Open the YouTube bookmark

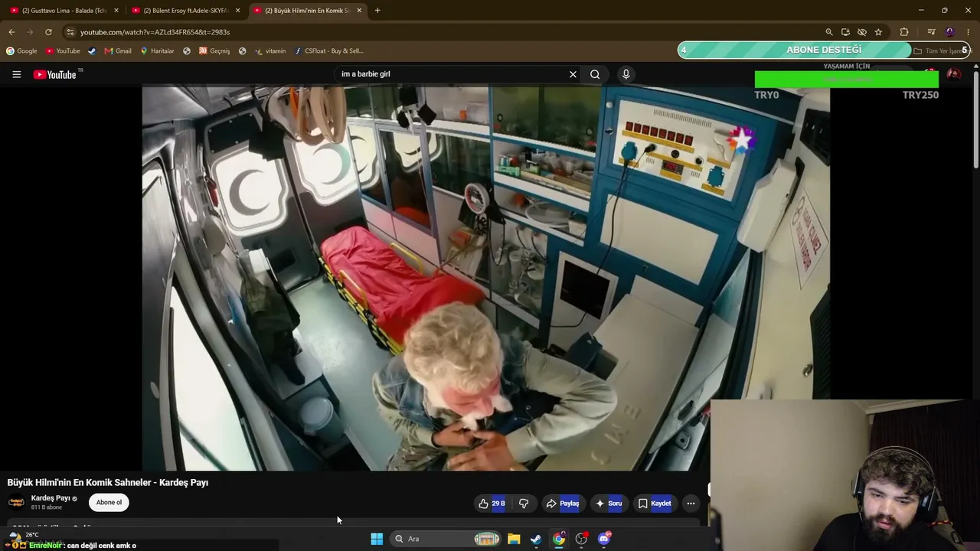tap(63, 51)
